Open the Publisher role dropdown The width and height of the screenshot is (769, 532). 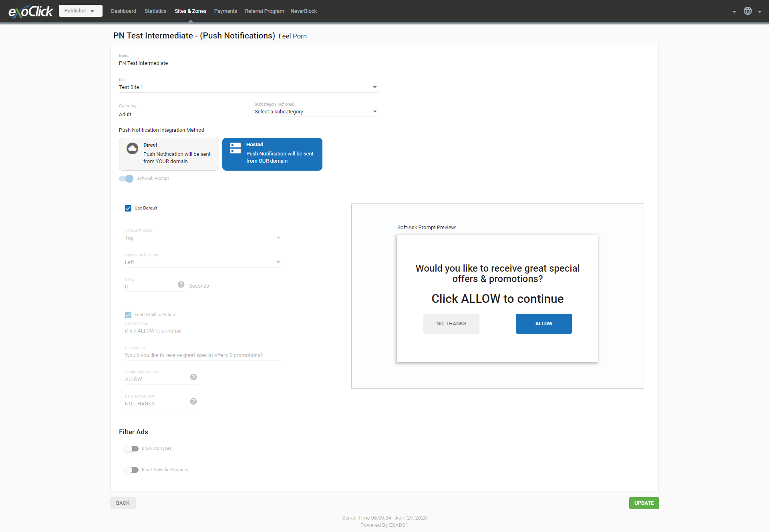pyautogui.click(x=81, y=11)
